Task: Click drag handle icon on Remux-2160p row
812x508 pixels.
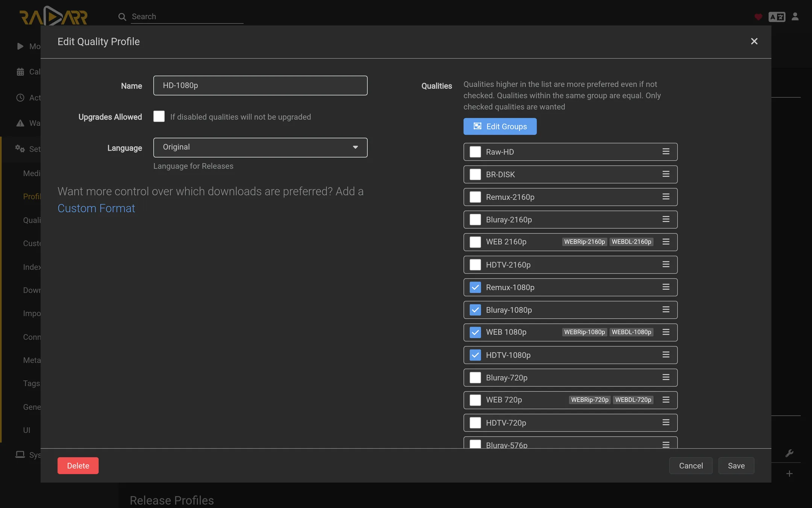Action: 666,196
